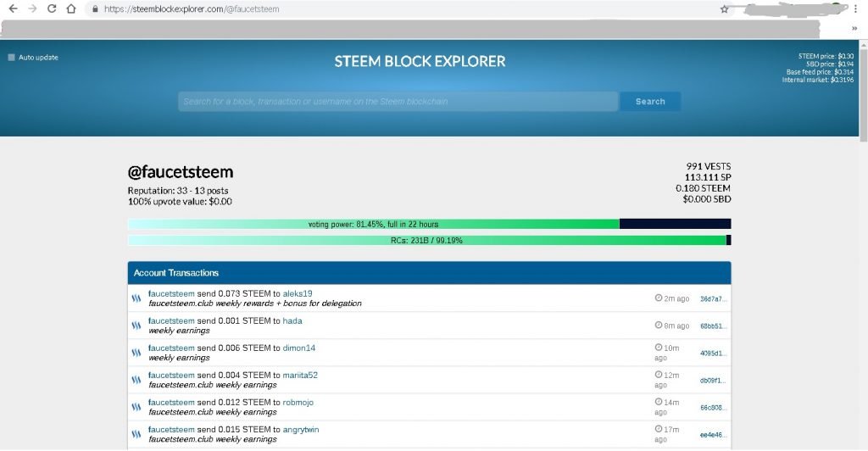868x451 pixels.
Task: Click clock icon beside 14m ago
Action: [x=658, y=402]
